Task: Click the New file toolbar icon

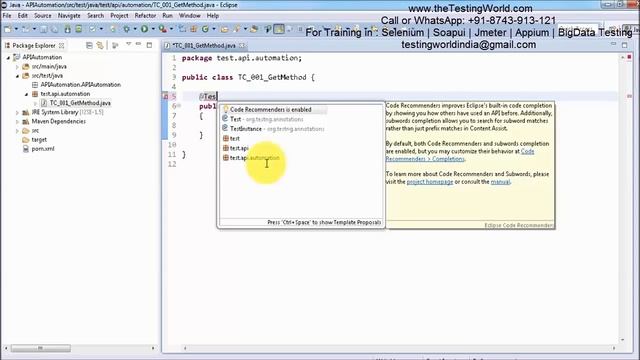Action: coord(8,29)
